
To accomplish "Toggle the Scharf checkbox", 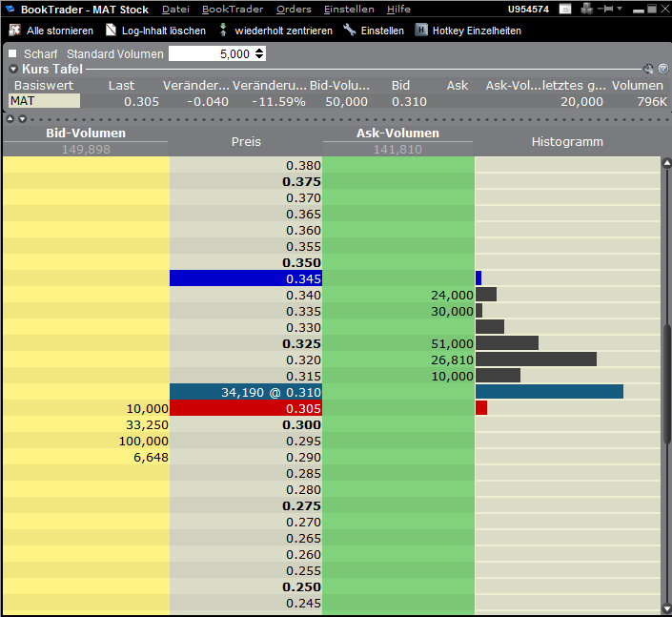I will click(12, 53).
